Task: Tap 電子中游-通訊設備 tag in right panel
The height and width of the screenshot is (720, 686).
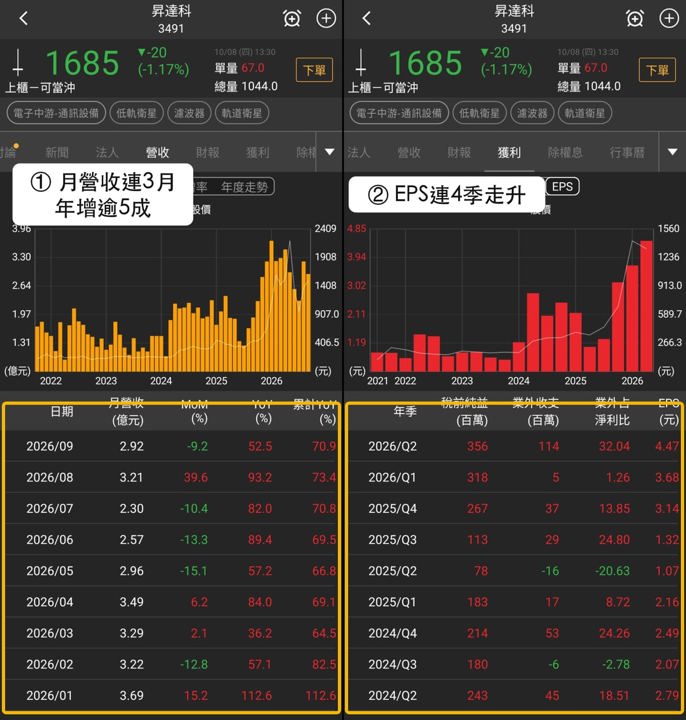Action: tap(399, 113)
